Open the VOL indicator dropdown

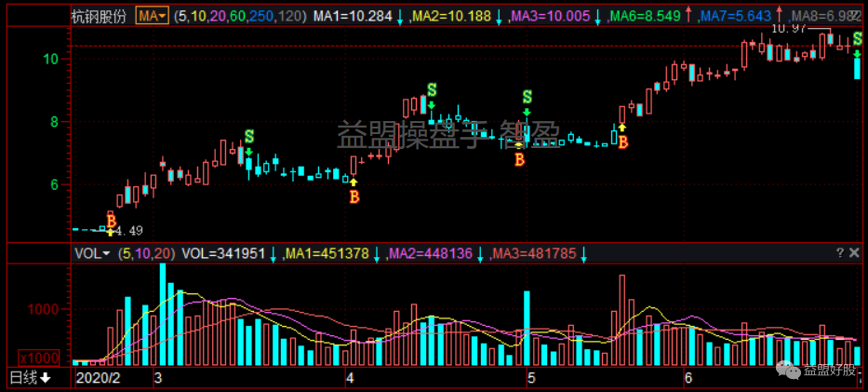click(x=92, y=253)
